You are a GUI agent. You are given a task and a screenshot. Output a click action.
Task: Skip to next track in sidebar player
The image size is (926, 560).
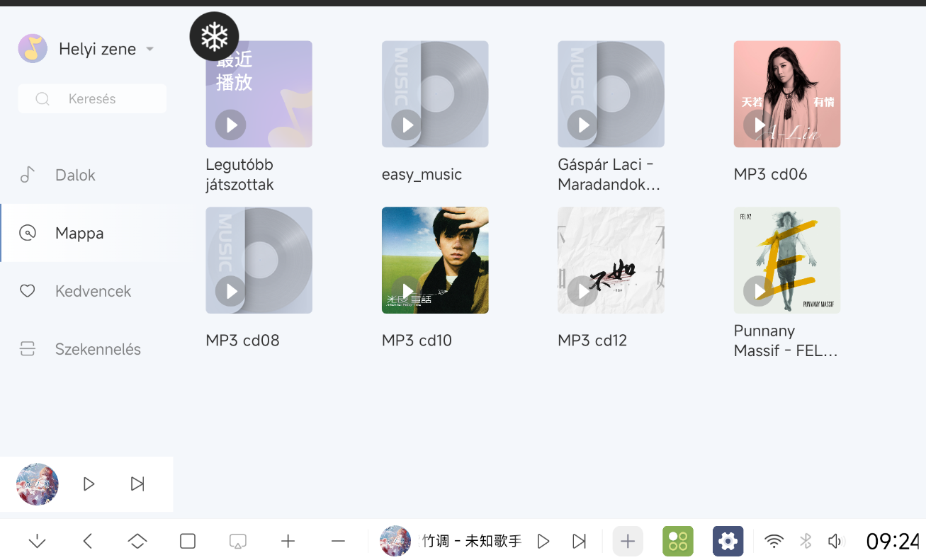[137, 484]
